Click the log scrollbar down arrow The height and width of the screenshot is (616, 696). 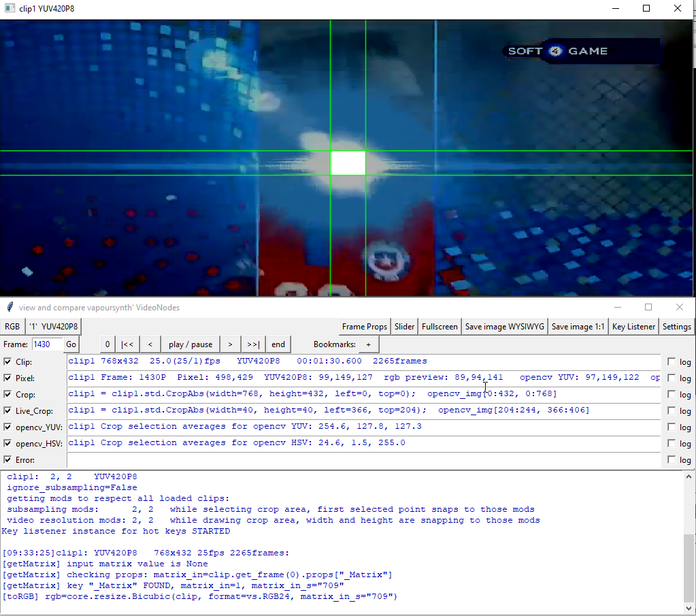689,608
